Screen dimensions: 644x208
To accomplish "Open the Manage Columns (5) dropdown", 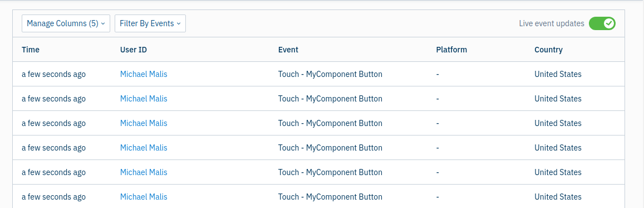I will click(66, 23).
